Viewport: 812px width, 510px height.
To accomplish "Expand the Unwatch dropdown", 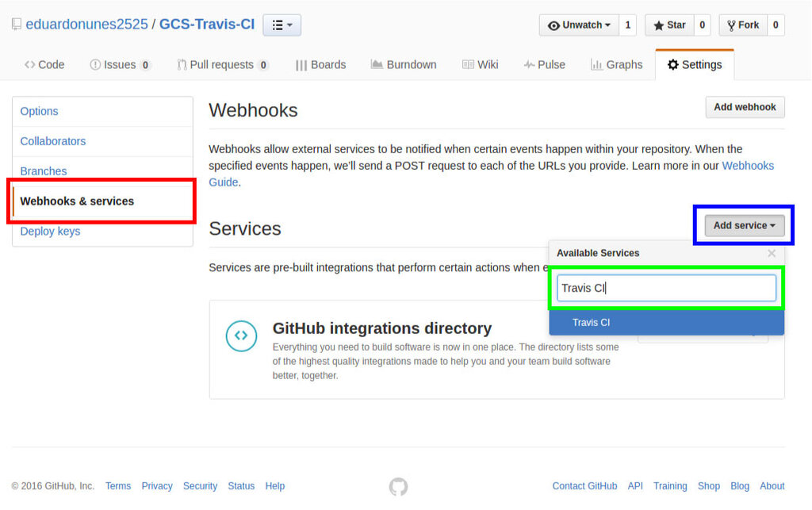I will coord(579,25).
